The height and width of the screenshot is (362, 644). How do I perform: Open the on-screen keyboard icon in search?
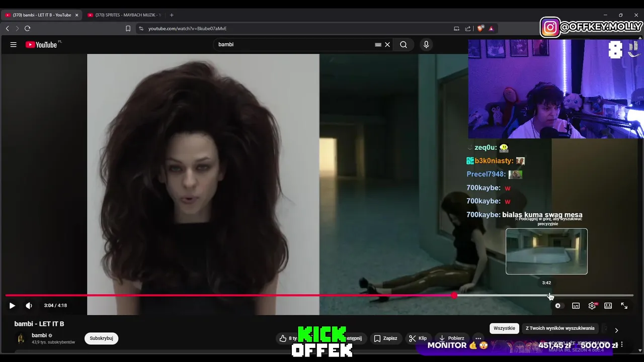378,44
